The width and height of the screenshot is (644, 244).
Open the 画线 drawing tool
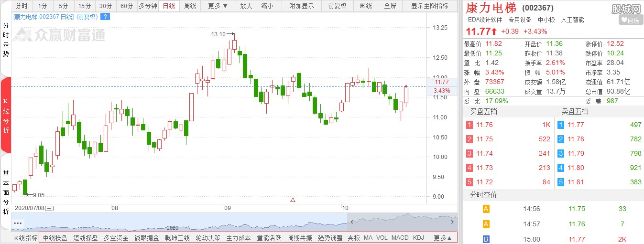point(366,6)
